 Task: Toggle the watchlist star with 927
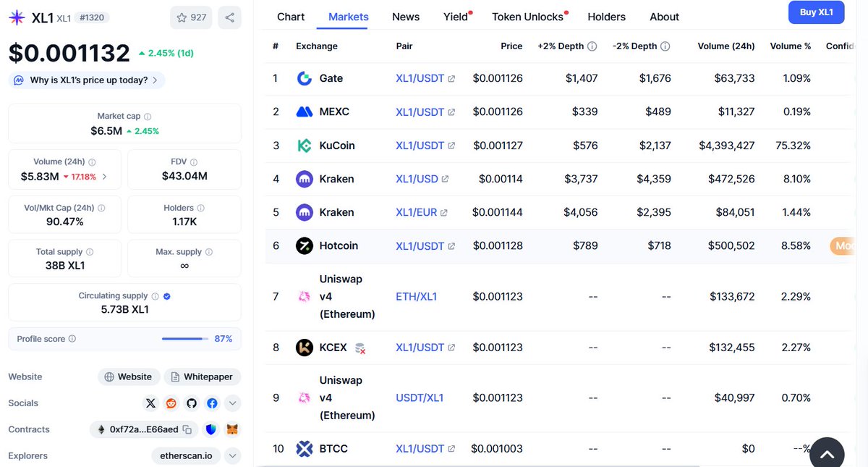[x=191, y=17]
